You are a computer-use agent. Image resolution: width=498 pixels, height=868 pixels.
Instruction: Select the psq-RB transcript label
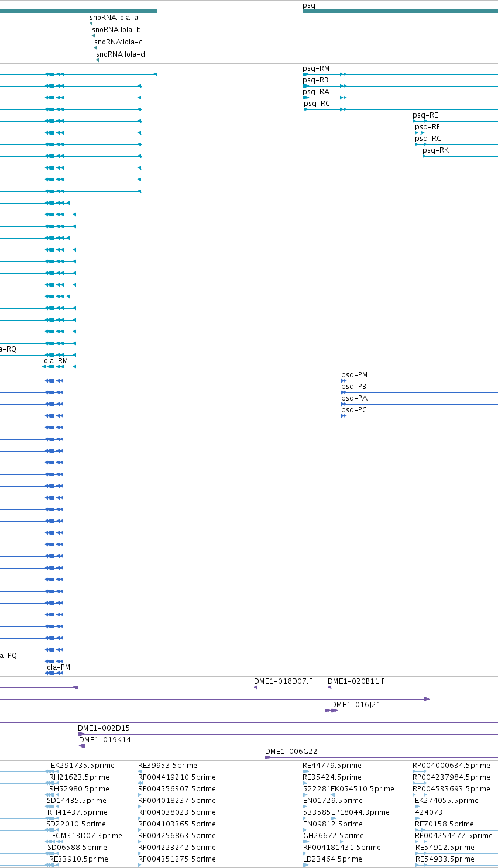click(x=315, y=80)
